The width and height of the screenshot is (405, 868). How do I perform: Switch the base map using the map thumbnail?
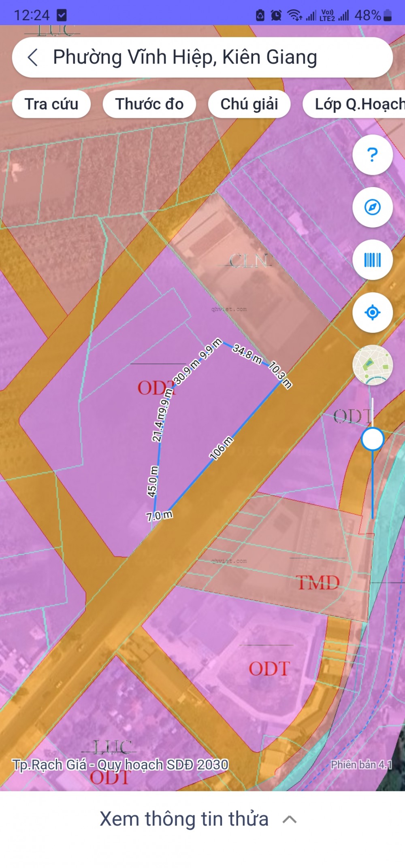point(372,365)
